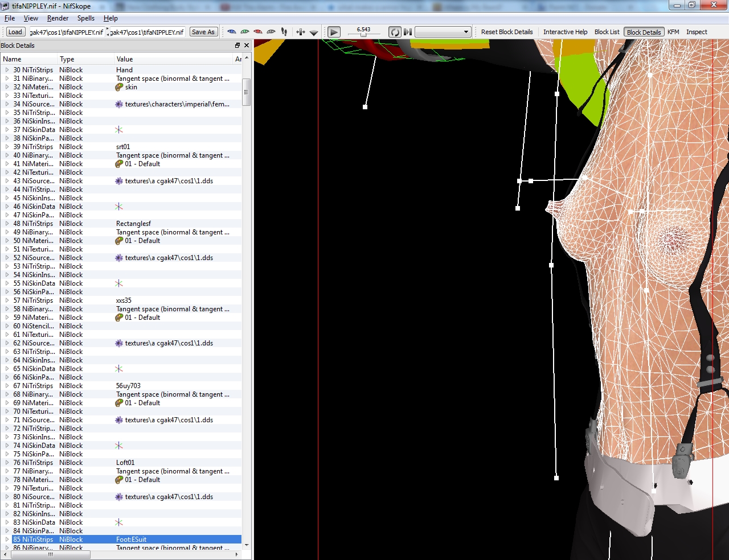Open the Spells menu
729x560 pixels.
86,18
